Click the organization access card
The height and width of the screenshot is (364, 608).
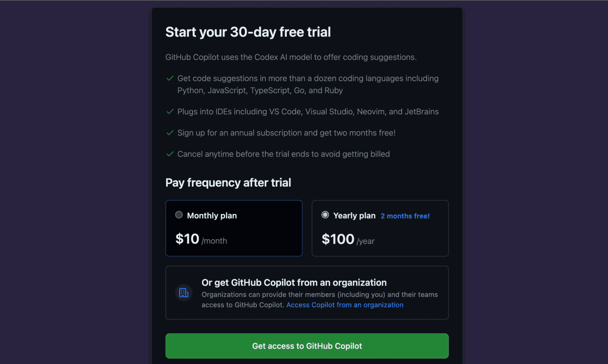click(x=307, y=292)
